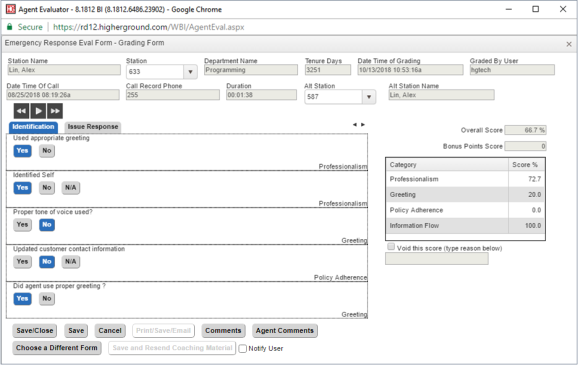578x365 pixels.
Task: Click the rewind playback button
Action: coord(21,111)
